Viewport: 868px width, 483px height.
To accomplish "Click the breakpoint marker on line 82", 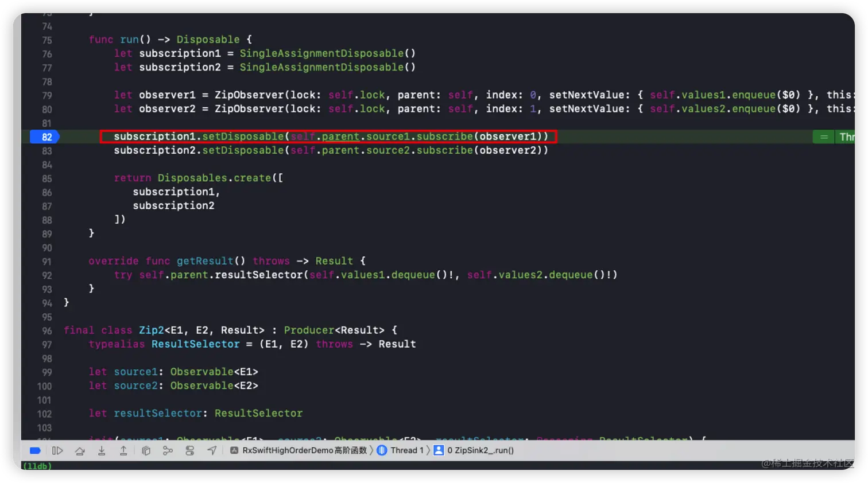I will tap(45, 137).
